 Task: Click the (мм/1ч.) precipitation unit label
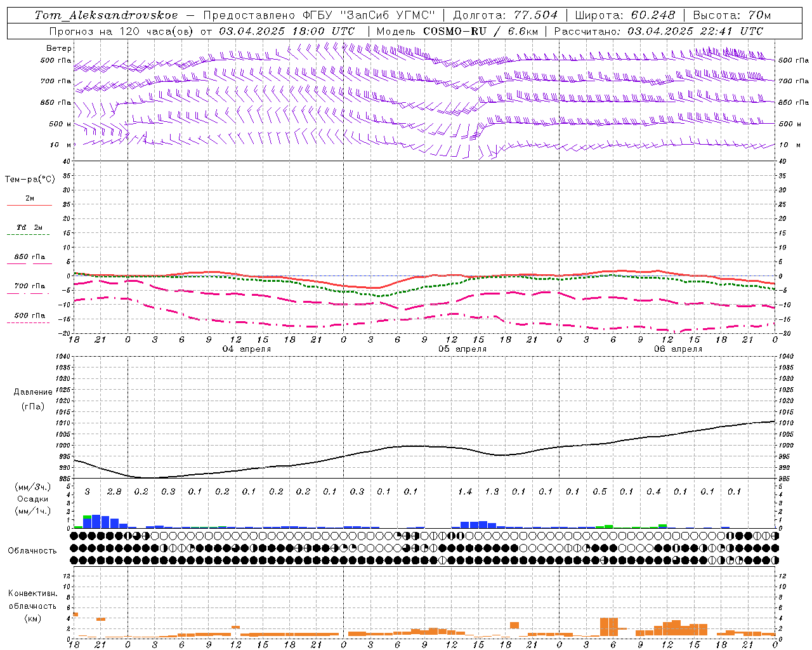[x=33, y=511]
